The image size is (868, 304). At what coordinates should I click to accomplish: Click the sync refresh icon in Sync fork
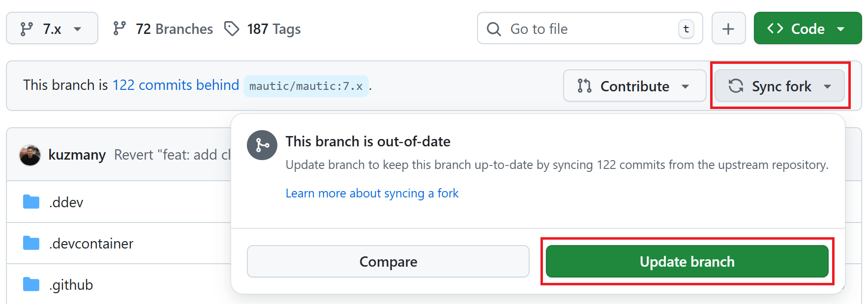pyautogui.click(x=736, y=86)
